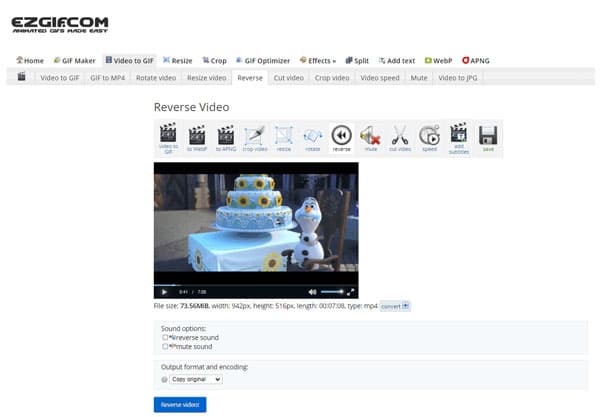
Task: Click the Sound options label
Action: [x=184, y=328]
